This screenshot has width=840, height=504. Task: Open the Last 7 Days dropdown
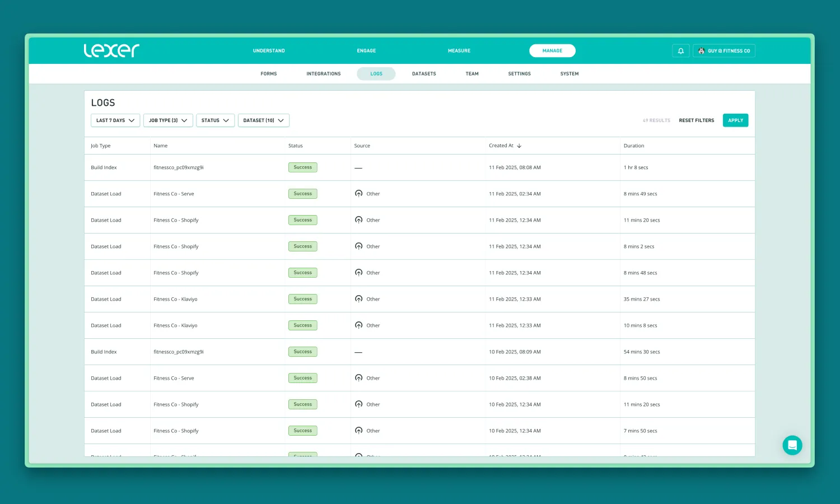point(115,120)
